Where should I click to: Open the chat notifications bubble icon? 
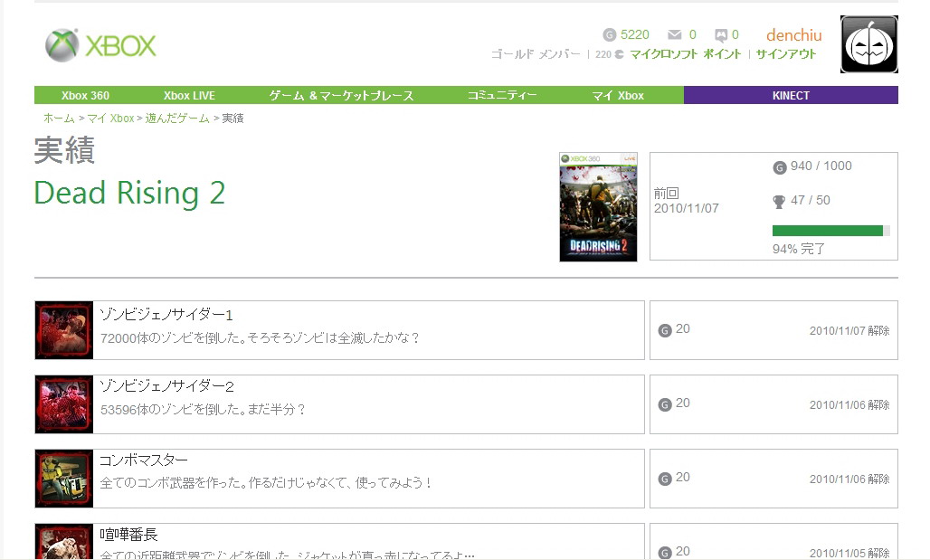click(x=721, y=35)
